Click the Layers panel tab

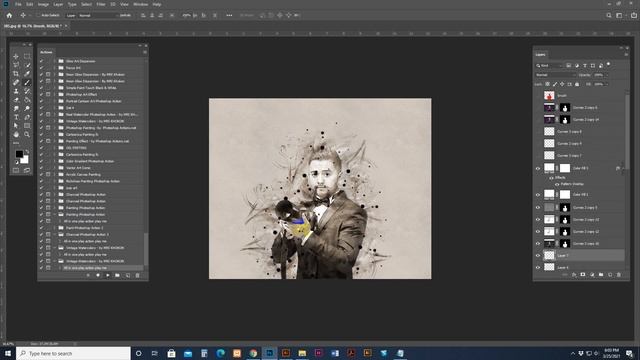[540, 54]
